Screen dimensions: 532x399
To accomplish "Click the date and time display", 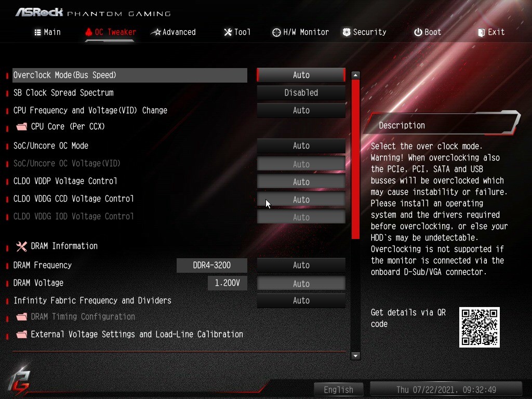I will pos(446,390).
